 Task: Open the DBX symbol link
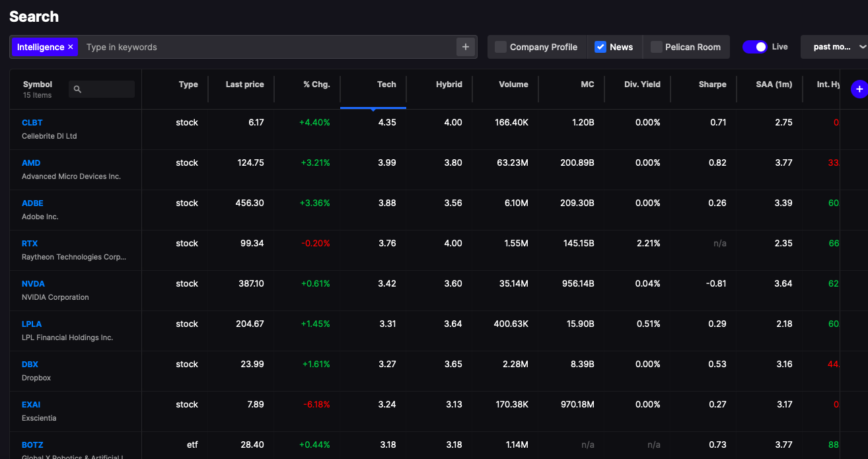tap(30, 365)
